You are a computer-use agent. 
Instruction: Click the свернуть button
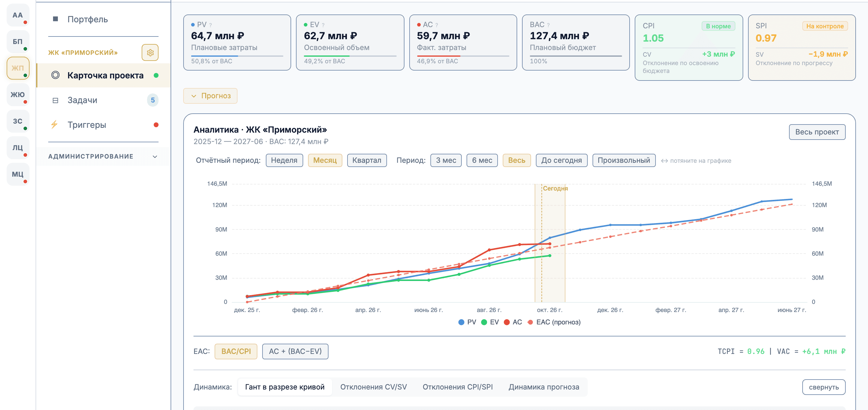[823, 387]
